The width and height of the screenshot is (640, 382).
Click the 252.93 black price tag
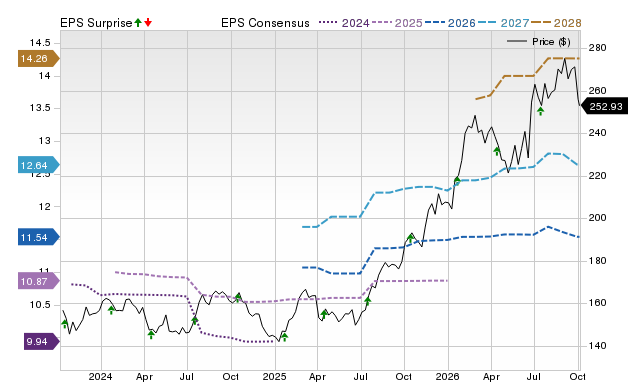604,107
